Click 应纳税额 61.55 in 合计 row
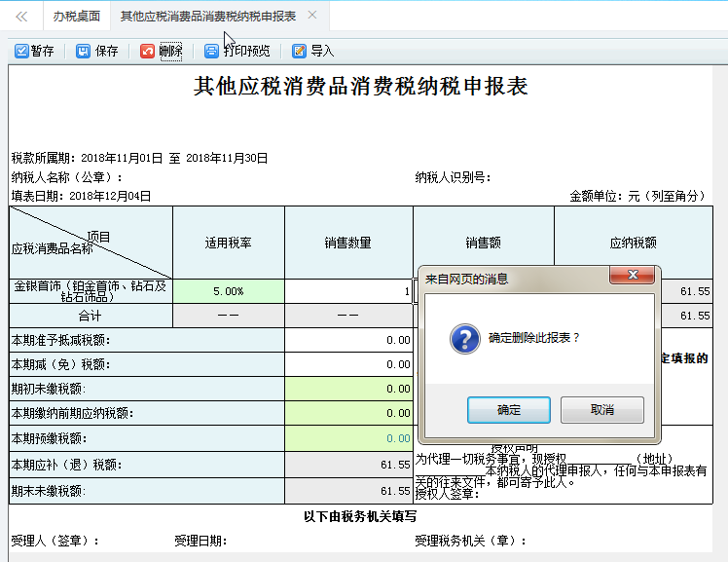The image size is (728, 562). 695,316
